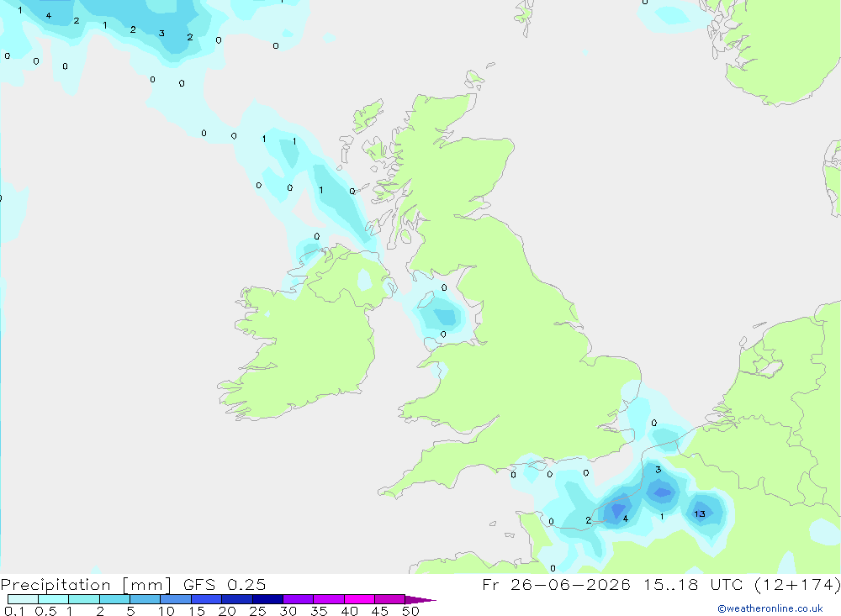This screenshot has width=841, height=616.
Task: Click the rain patch over the Isle of Man
Action: (x=444, y=315)
